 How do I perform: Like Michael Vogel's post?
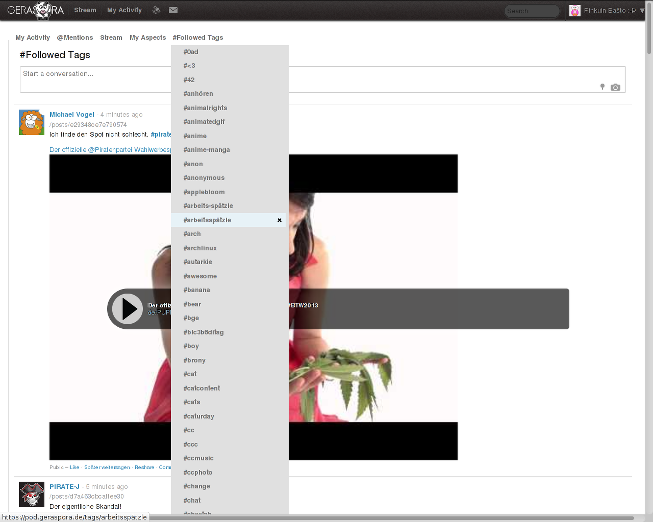[x=74, y=466]
